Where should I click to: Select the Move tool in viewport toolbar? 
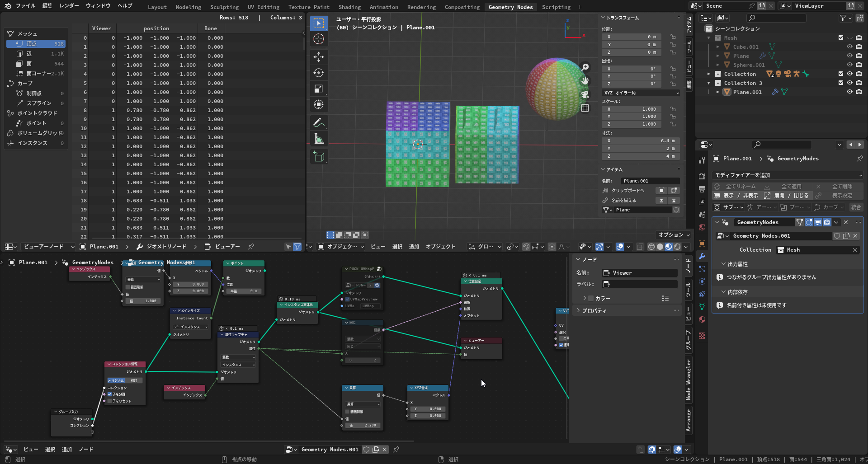[319, 56]
